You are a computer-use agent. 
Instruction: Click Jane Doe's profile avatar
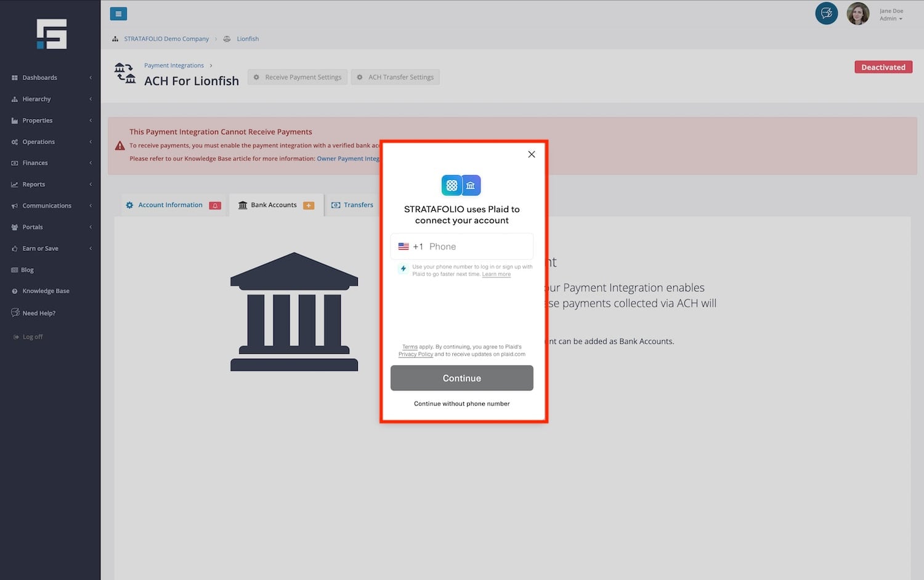point(857,14)
